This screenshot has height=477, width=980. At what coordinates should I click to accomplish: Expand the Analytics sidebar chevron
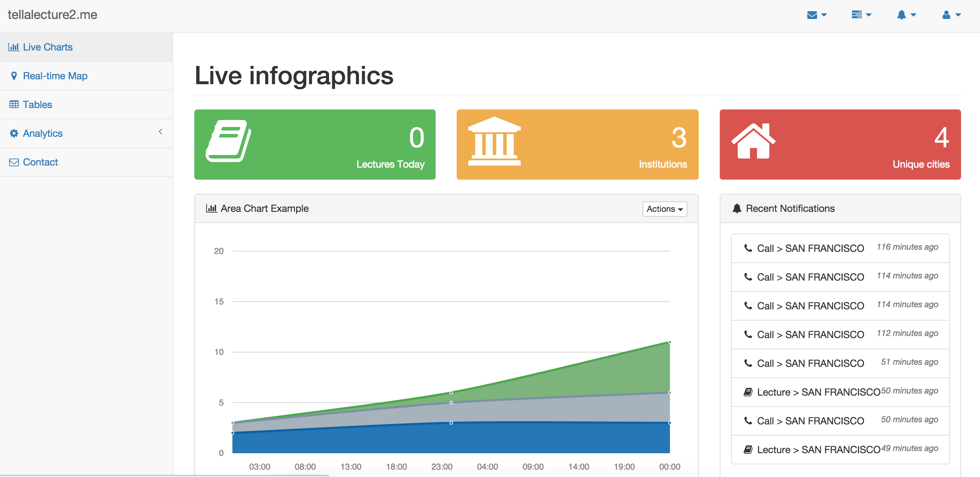coord(161,132)
